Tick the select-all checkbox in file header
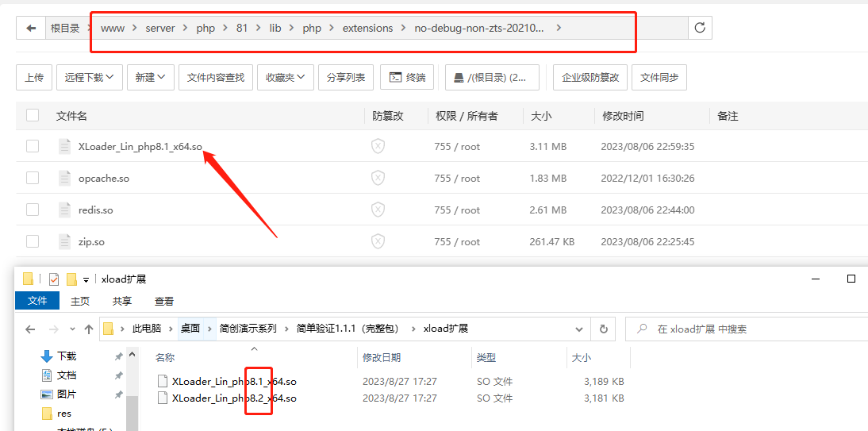This screenshot has width=868, height=431. [x=33, y=115]
